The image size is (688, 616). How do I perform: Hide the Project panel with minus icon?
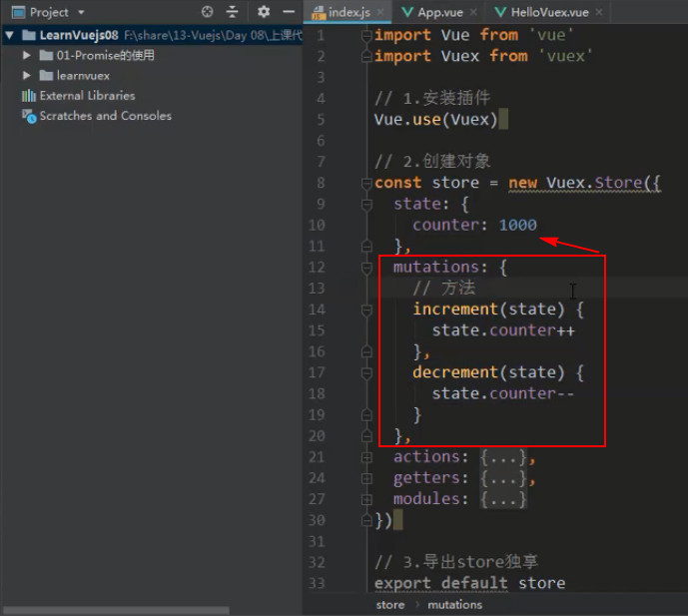[x=289, y=12]
